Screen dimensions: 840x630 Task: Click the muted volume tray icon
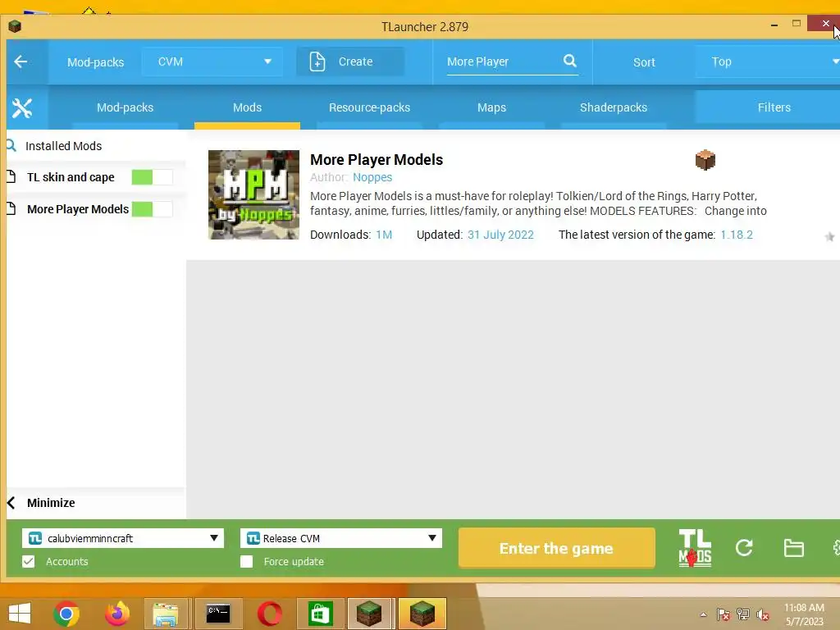coord(762,614)
